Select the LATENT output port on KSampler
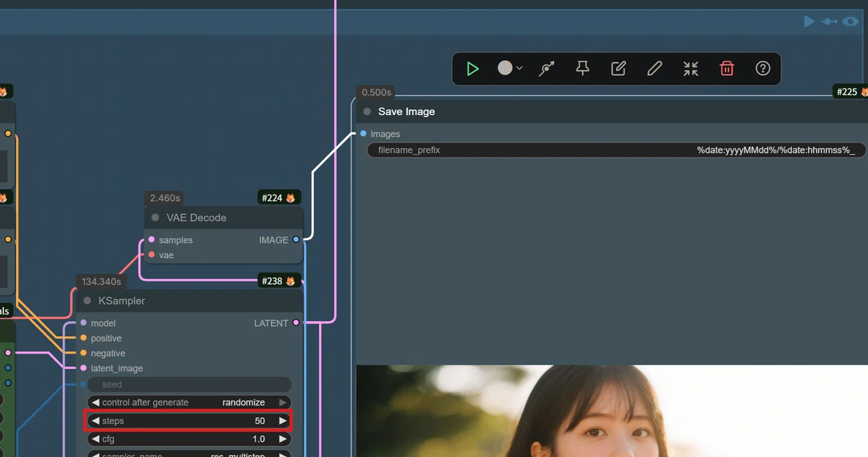 click(296, 323)
